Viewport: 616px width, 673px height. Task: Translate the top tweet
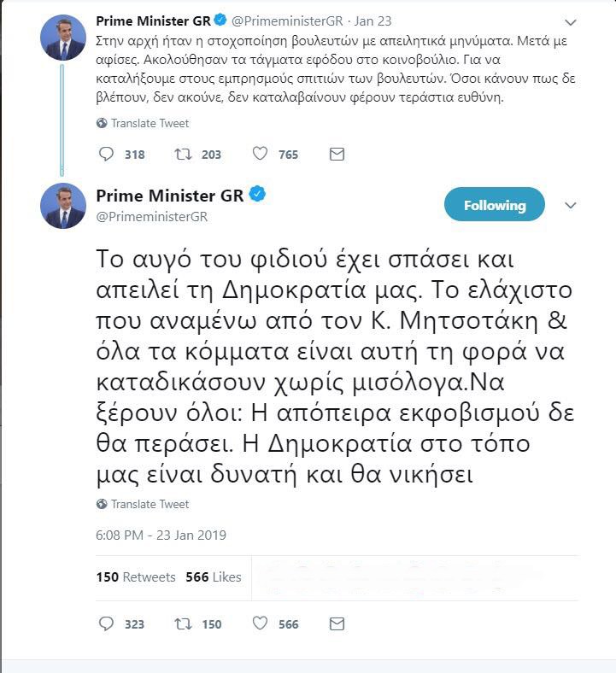[143, 123]
